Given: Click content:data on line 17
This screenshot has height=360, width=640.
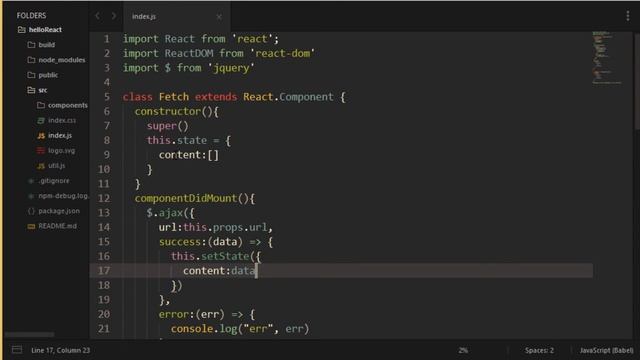Looking at the screenshot, I should pos(219,271).
